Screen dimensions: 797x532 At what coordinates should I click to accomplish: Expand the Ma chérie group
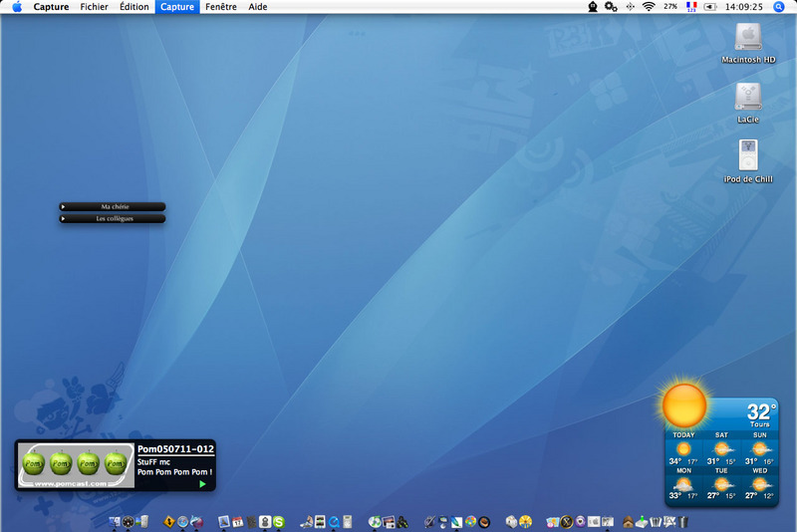pos(114,207)
